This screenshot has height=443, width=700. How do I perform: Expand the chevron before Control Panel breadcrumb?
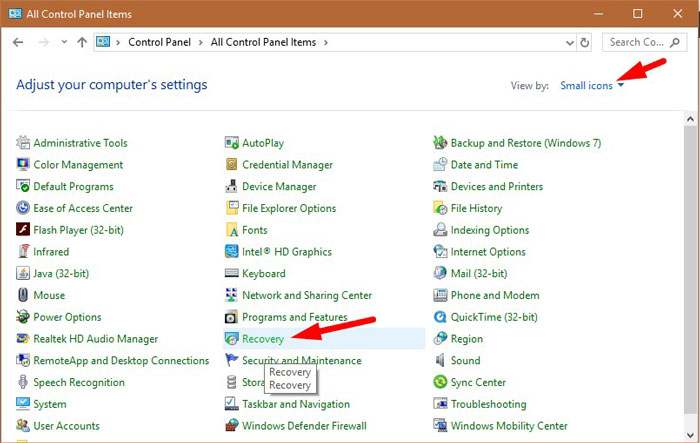[x=118, y=42]
